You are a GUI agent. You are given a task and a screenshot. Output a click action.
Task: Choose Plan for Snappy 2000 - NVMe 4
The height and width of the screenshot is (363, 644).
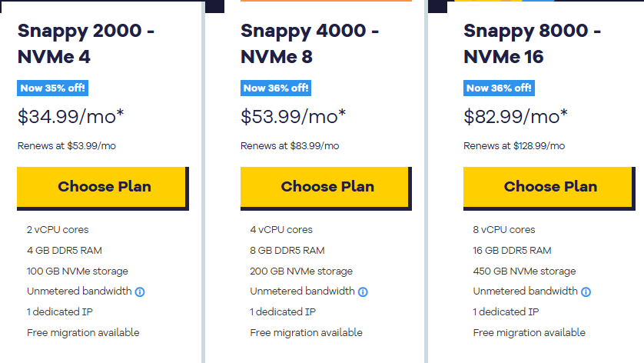[x=102, y=187]
